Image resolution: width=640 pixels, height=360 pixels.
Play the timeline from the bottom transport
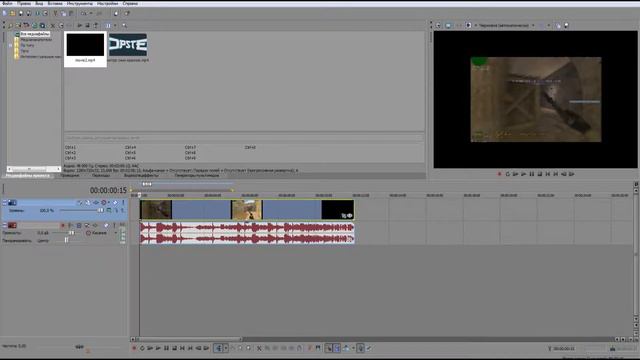158,348
